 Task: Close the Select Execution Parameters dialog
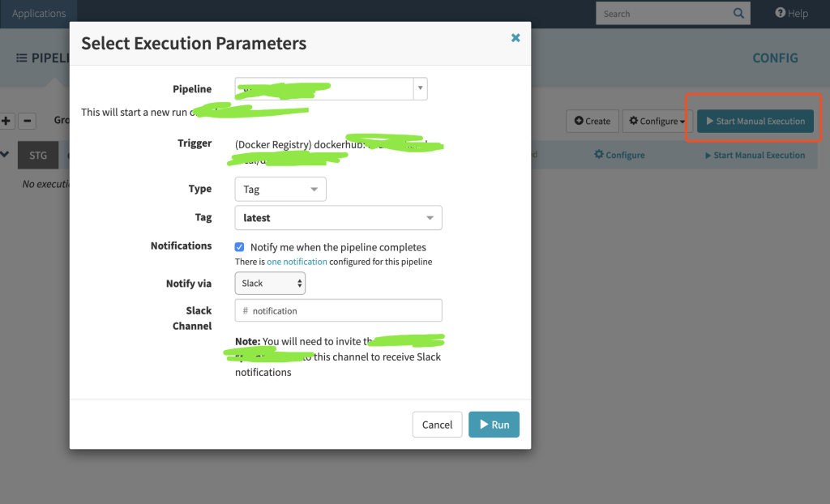click(x=516, y=38)
